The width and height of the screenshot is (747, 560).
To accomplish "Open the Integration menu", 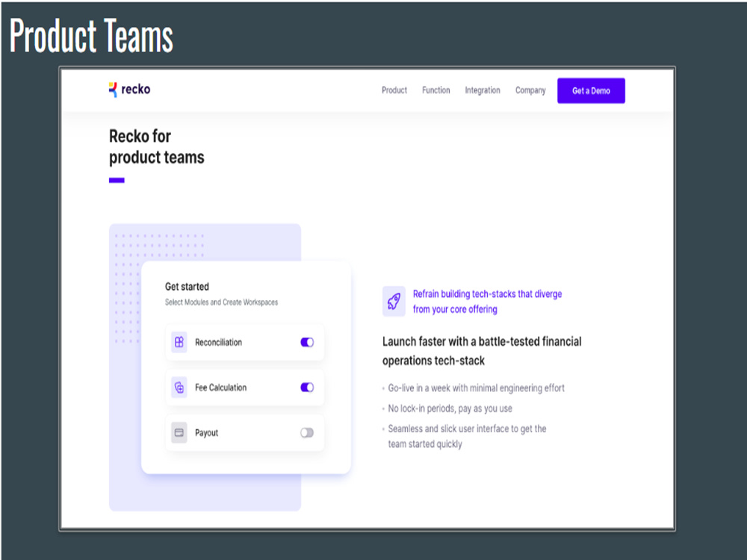I will pyautogui.click(x=483, y=90).
